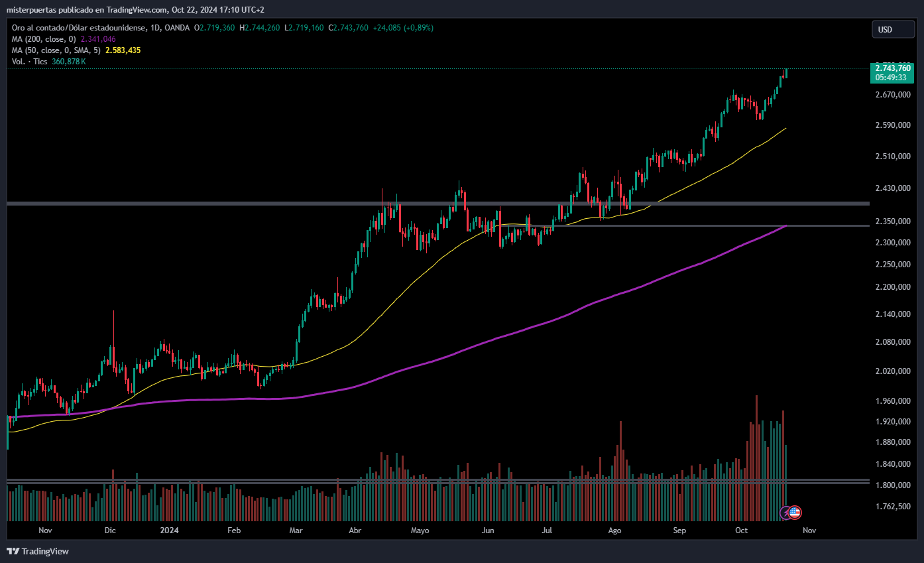Click the 'Abr' time axis label
The image size is (924, 563).
355,531
